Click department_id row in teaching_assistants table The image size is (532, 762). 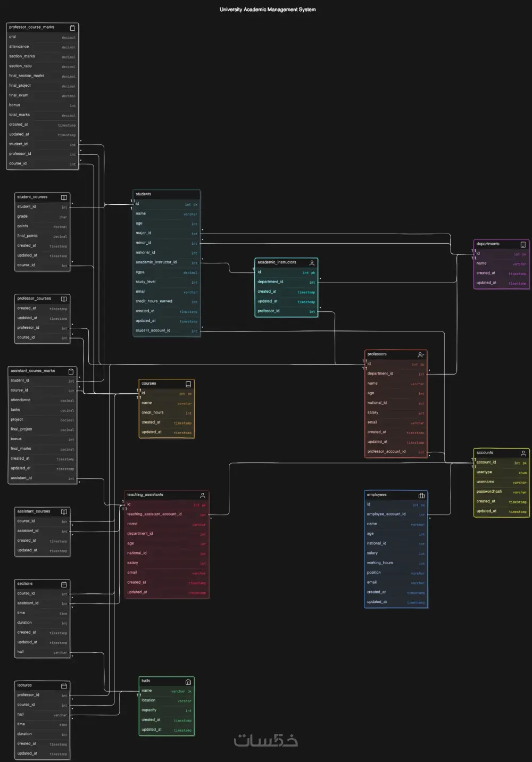(167, 534)
